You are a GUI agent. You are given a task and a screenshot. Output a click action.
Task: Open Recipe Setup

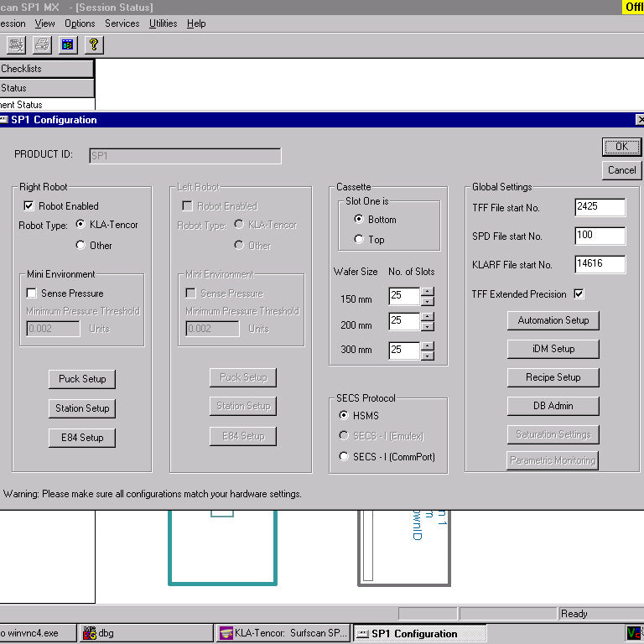coord(553,377)
